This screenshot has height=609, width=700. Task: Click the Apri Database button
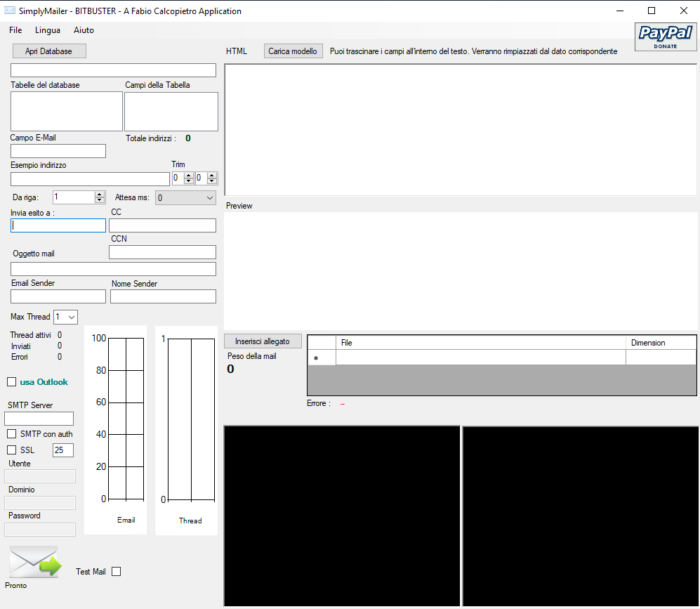(48, 51)
